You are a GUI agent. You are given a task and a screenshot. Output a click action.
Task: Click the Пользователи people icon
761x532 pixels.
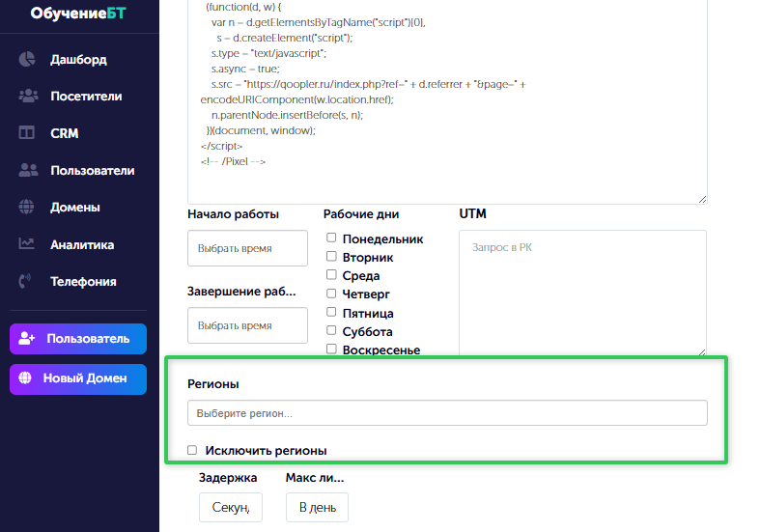tap(28, 170)
